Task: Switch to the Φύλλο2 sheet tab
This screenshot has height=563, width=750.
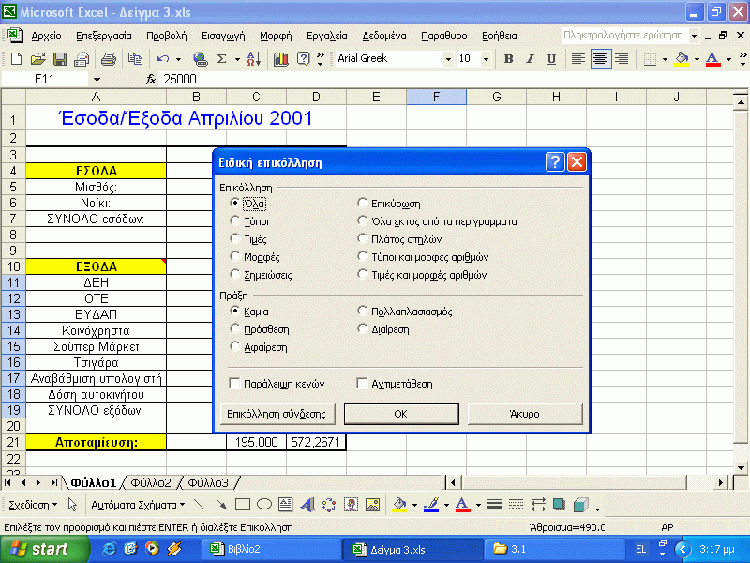Action: [151, 483]
